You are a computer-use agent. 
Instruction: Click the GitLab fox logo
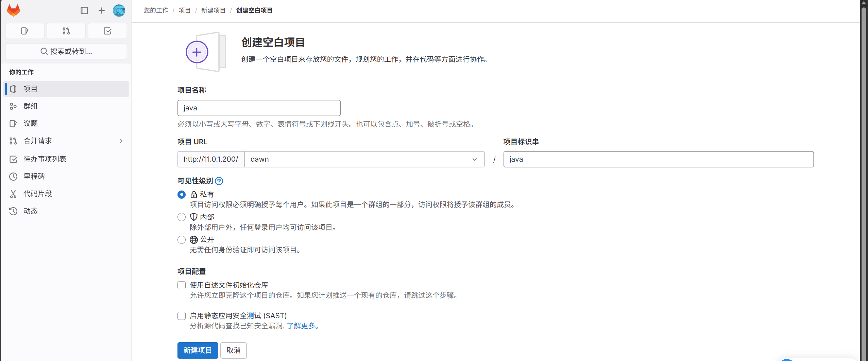[x=14, y=11]
